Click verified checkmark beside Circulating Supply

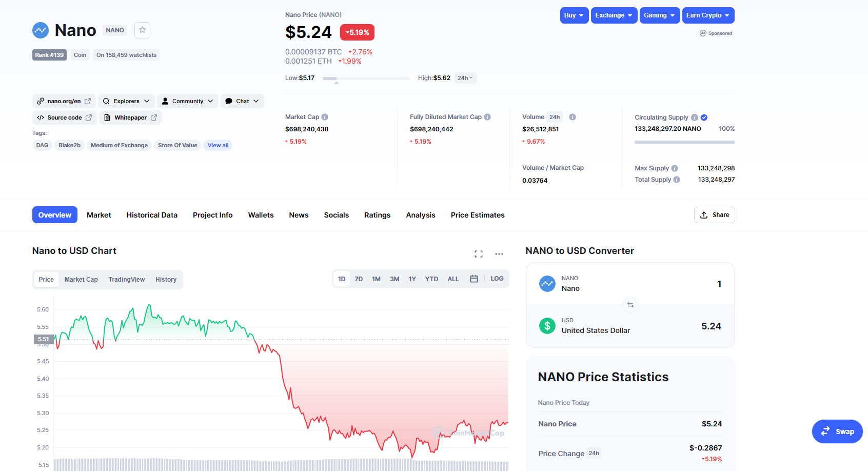point(704,117)
